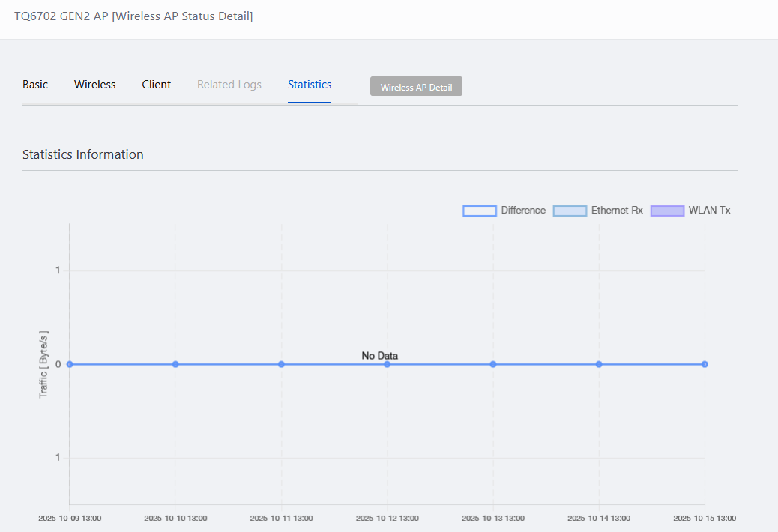Select the chart data point at 2025-10-14 13:00

tap(599, 364)
